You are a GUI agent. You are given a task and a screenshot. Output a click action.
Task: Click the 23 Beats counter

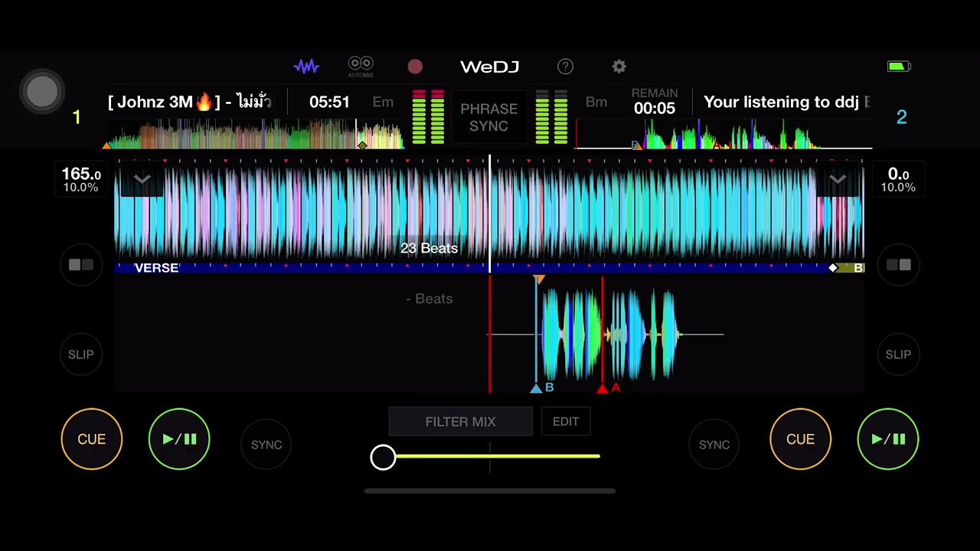pyautogui.click(x=429, y=248)
